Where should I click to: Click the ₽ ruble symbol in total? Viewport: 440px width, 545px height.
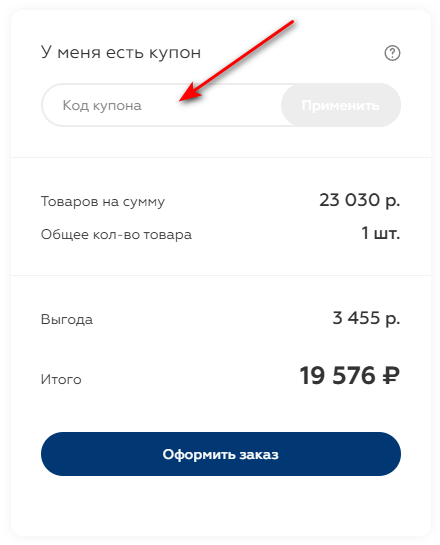click(x=391, y=376)
